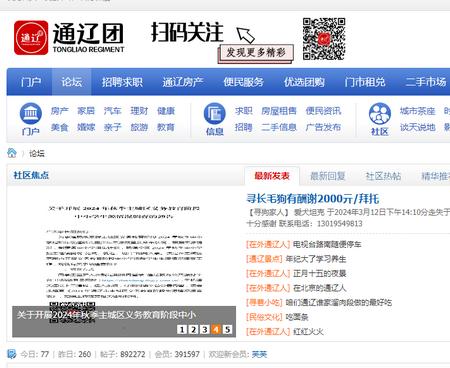The width and height of the screenshot is (450, 368).
Task: Click the round 社区 people icon
Action: (380, 113)
